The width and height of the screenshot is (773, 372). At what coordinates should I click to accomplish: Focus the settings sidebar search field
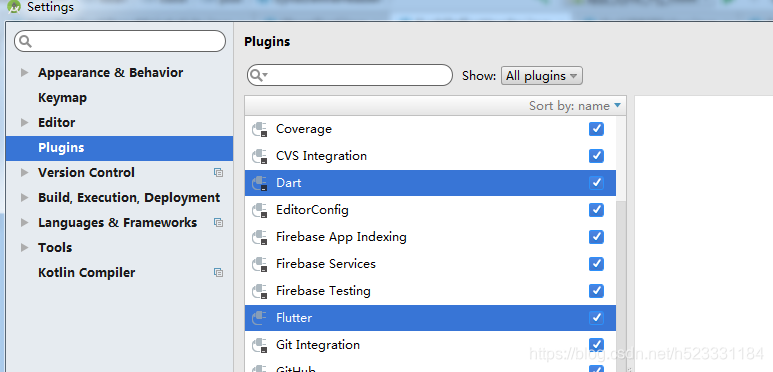point(120,41)
